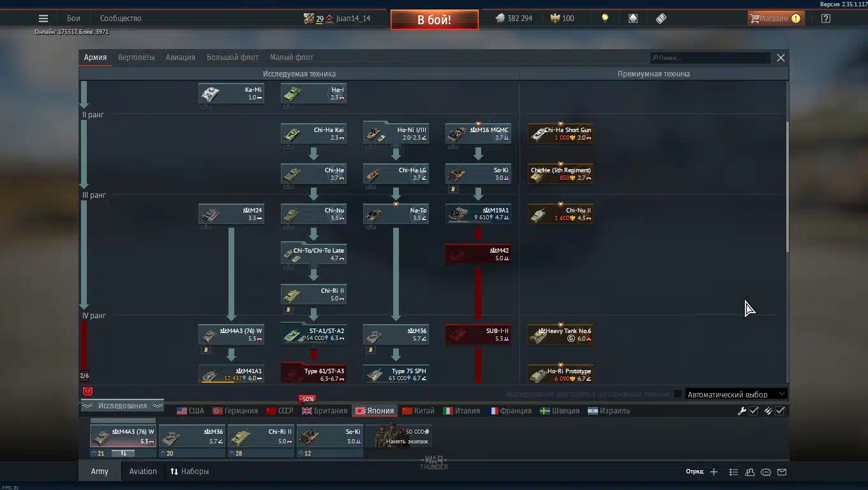Select the Ho-I tank card

pos(313,94)
